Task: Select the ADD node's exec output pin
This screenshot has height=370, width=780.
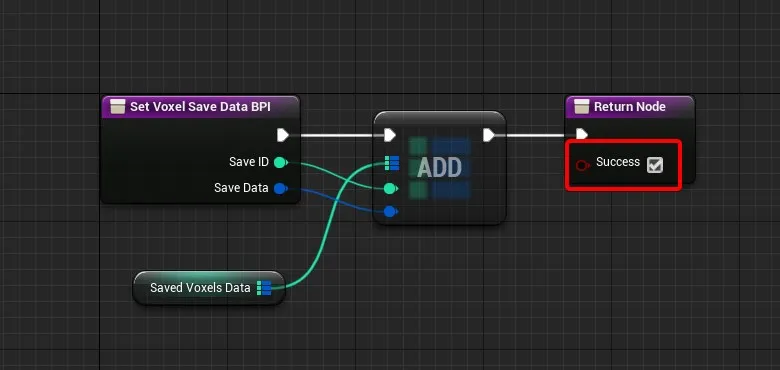Action: (488, 135)
